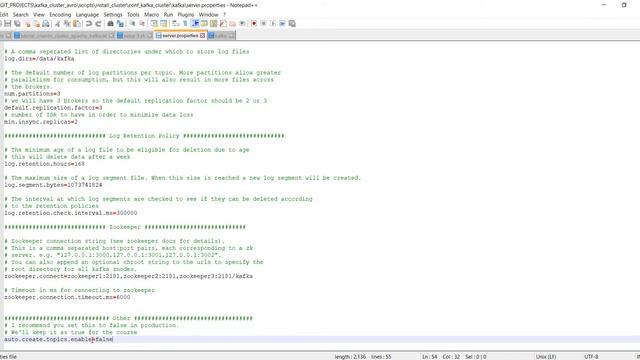Zoom out using the toolbar magnifier
The width and height of the screenshot is (640, 360).
(142, 24)
